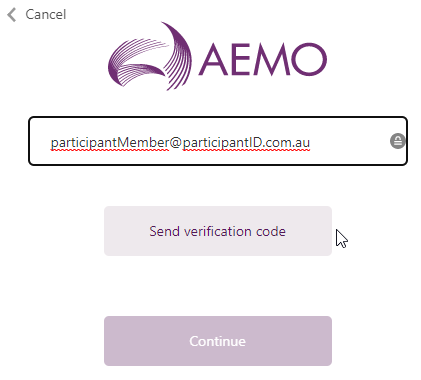
Task: Click the Cancel link
Action: click(46, 15)
